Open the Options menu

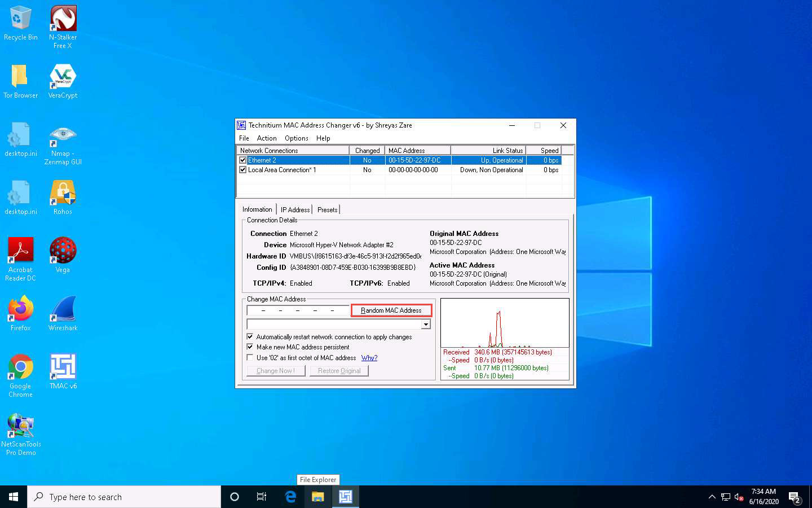[x=297, y=138]
